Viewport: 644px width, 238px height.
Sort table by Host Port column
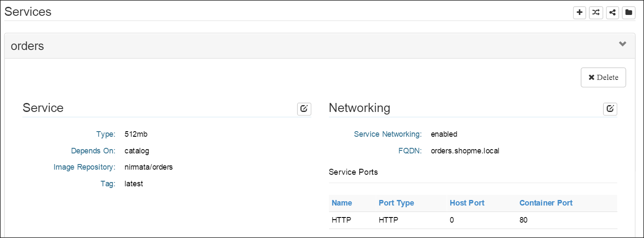(x=467, y=203)
